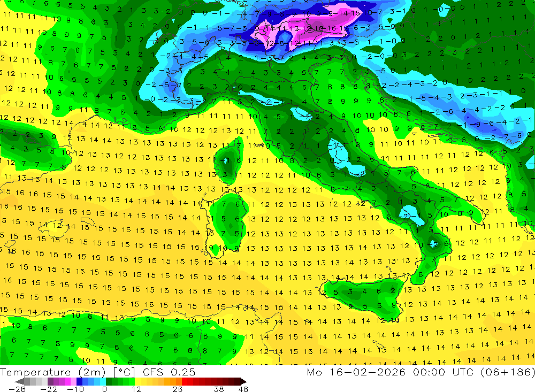
Task: Click the left arrow end of the color scale
Action: 20,381
